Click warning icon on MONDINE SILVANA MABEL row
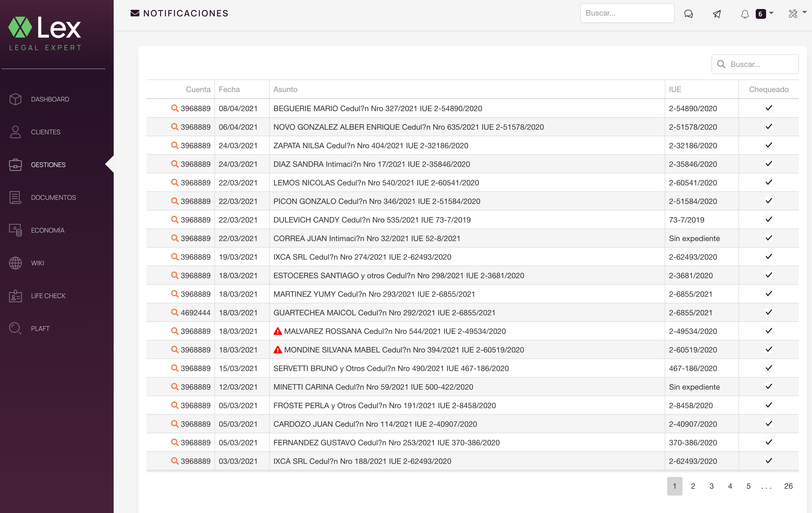Viewport: 812px width, 513px height. (278, 350)
